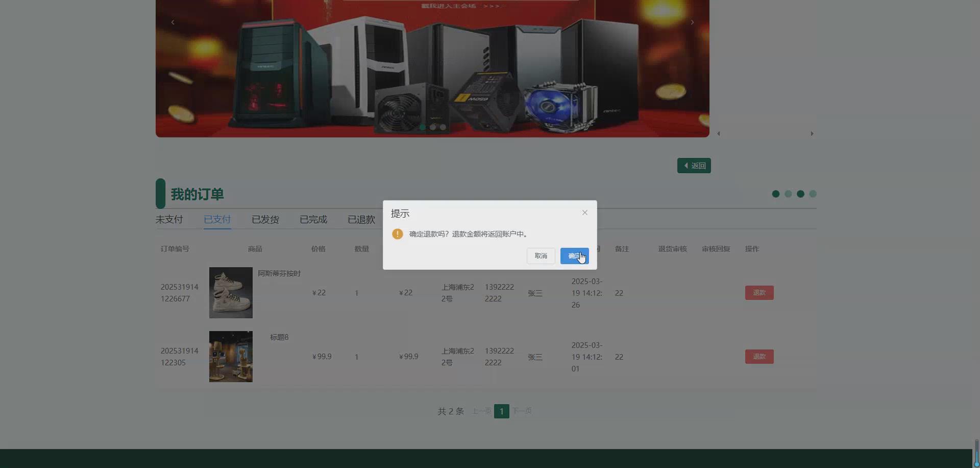Screen dimensions: 980x468
Task: Click the ¥99.9 unit price cell
Action: tap(322, 357)
